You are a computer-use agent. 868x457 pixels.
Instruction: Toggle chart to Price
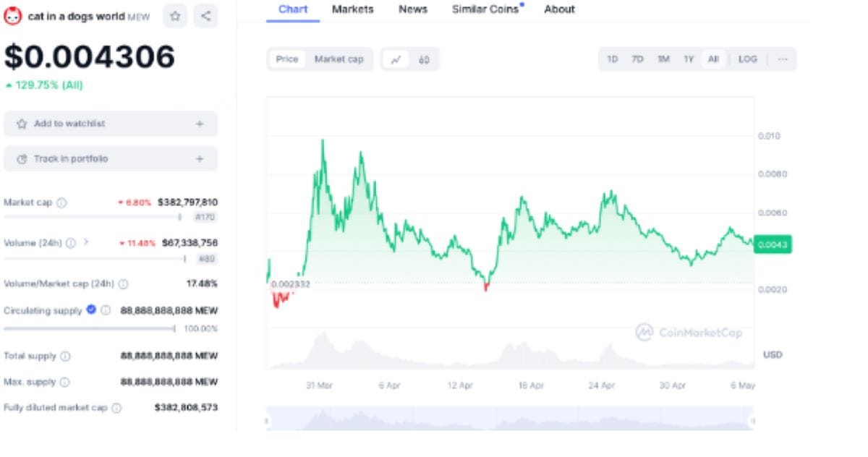pyautogui.click(x=287, y=59)
